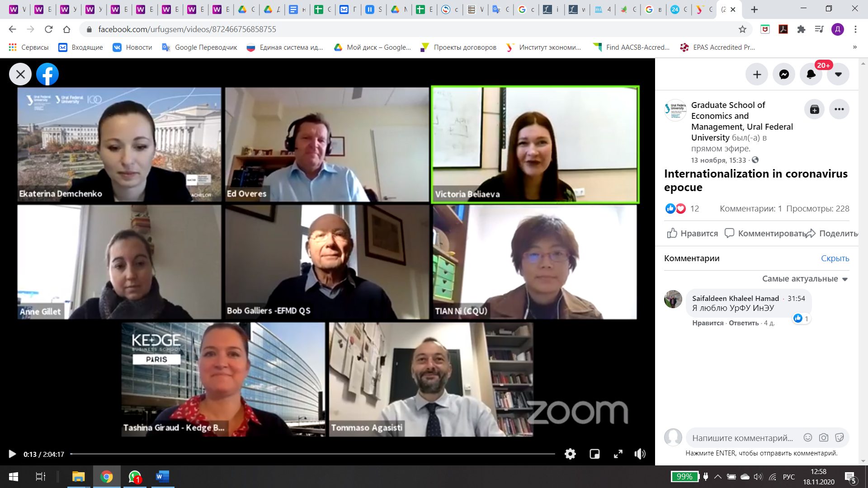Image resolution: width=868 pixels, height=488 pixels.
Task: Open 'Самые актуальные' comment sort dropdown
Action: pyautogui.click(x=804, y=279)
